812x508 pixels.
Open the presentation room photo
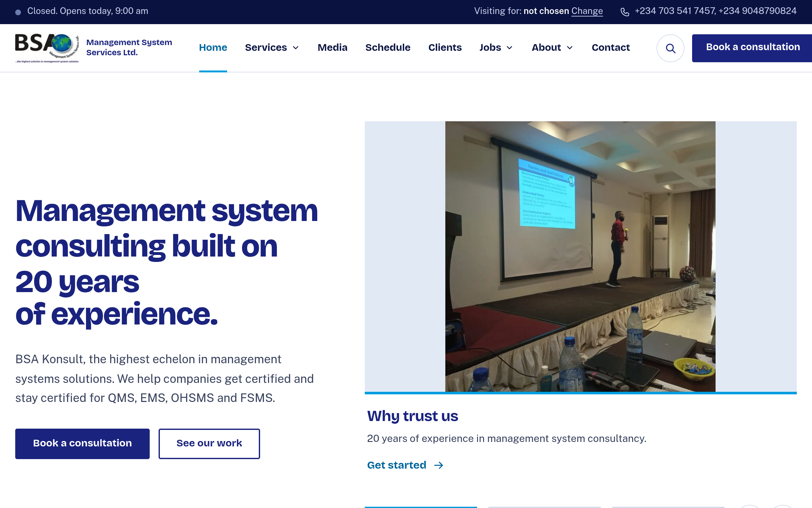click(580, 256)
